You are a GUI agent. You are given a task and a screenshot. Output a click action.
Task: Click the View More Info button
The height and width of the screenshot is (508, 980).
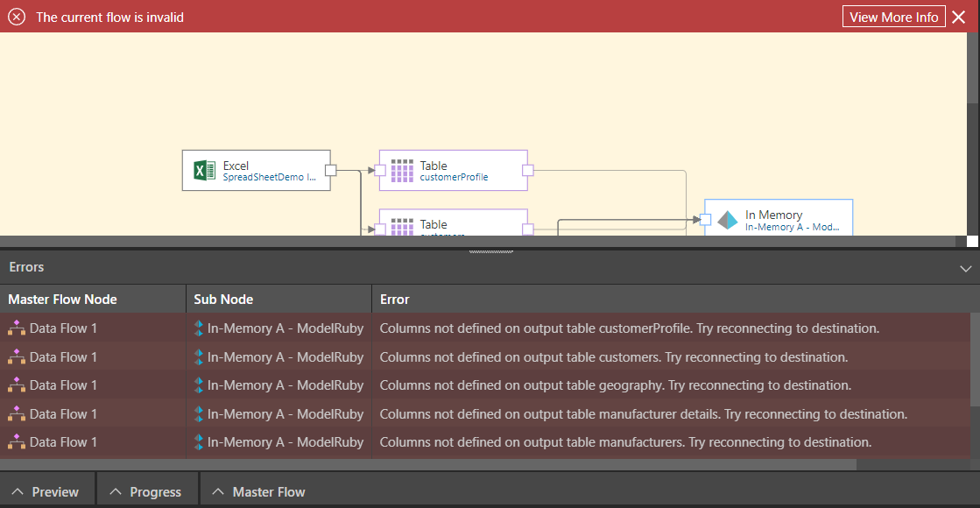(893, 17)
